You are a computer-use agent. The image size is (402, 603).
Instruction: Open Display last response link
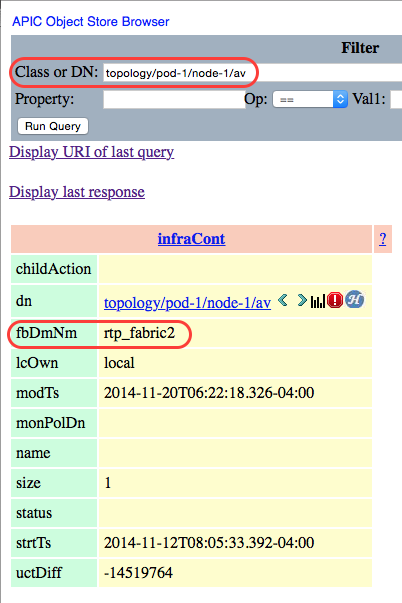click(77, 192)
